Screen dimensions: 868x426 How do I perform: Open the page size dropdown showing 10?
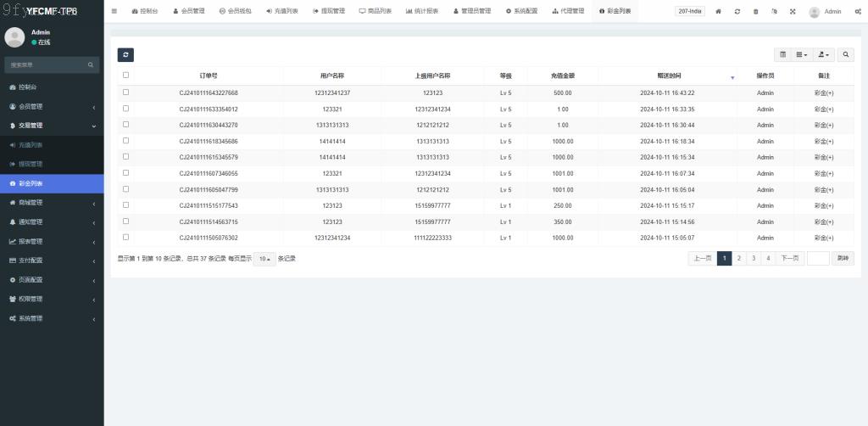pos(264,259)
